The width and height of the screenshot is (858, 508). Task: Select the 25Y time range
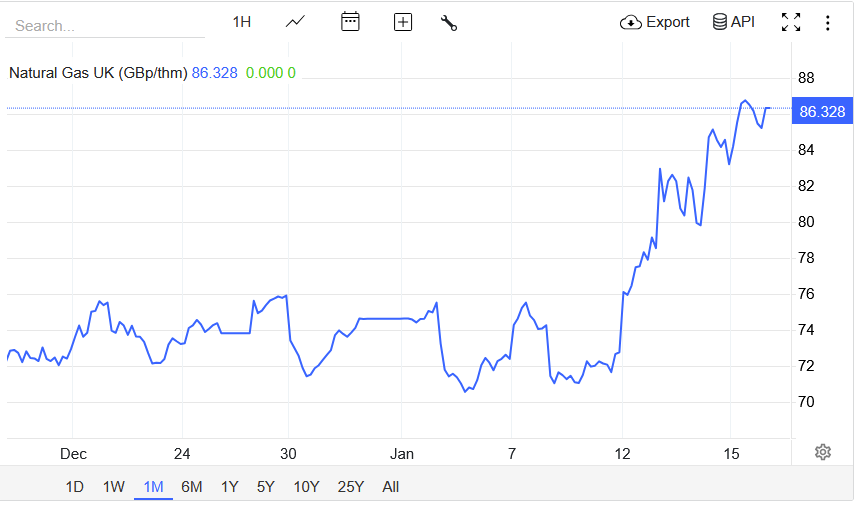click(x=350, y=487)
